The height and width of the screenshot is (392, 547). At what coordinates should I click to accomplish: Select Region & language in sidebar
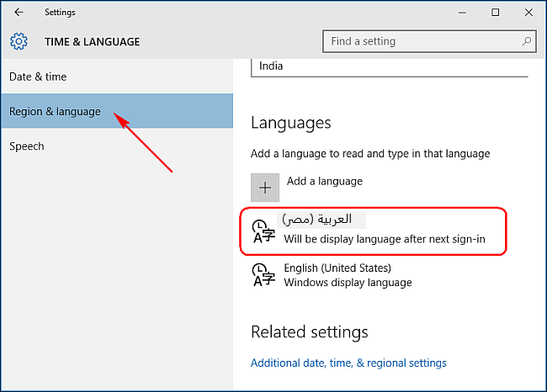pos(117,111)
